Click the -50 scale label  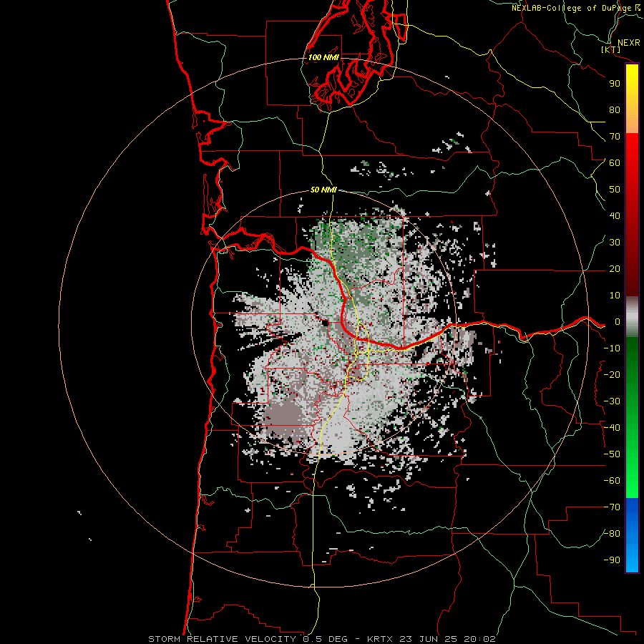(612, 454)
